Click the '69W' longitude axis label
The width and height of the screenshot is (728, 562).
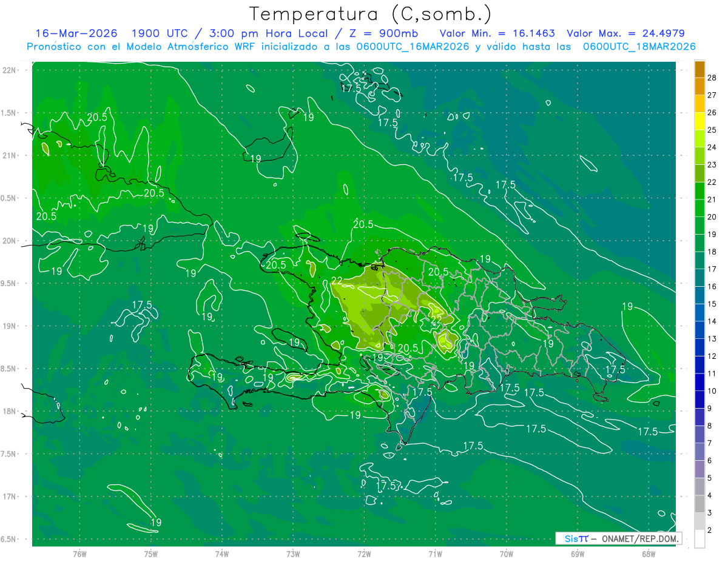(x=578, y=553)
